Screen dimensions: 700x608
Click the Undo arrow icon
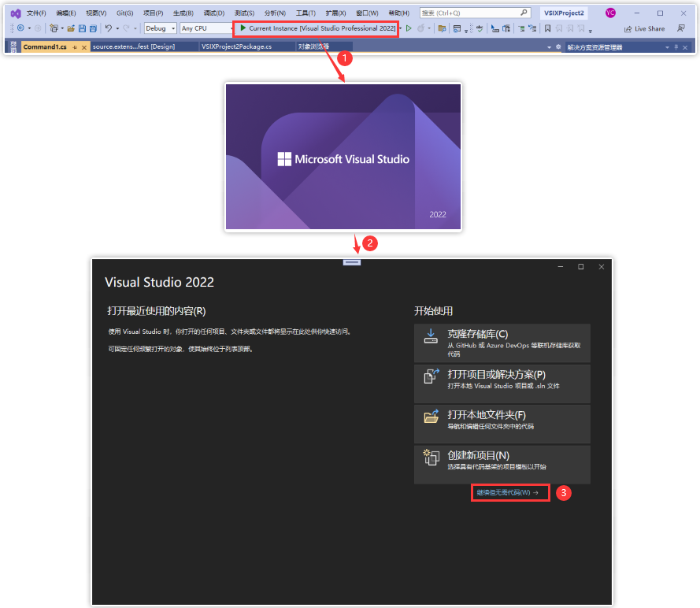click(x=109, y=28)
